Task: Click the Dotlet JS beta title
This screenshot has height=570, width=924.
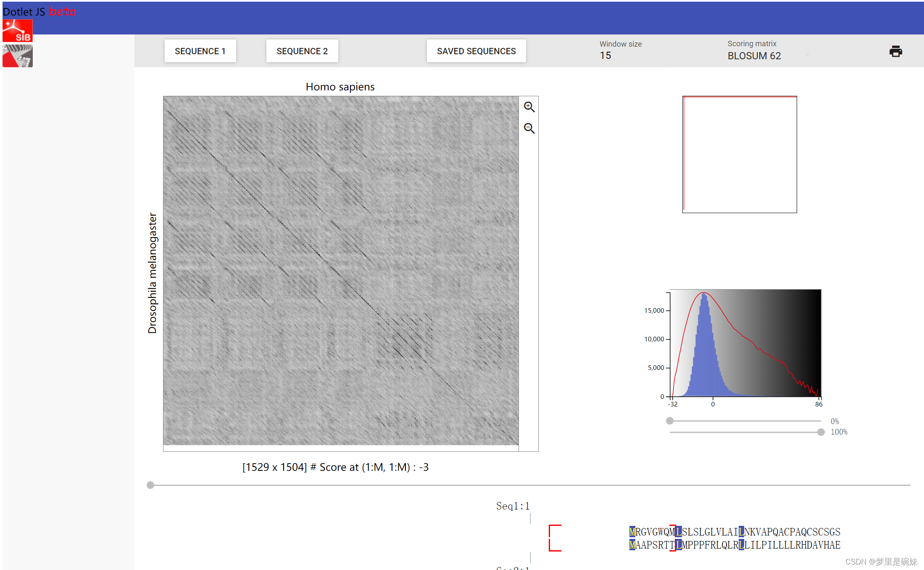Action: (x=39, y=11)
